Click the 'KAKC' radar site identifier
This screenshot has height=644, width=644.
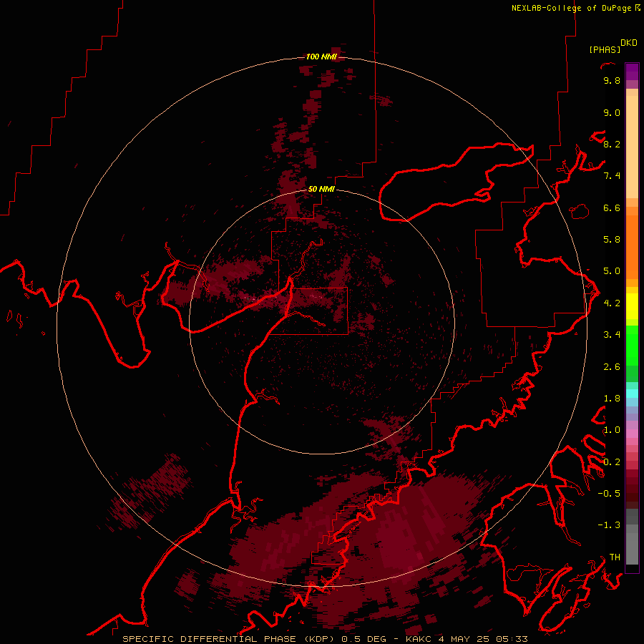click(x=418, y=639)
